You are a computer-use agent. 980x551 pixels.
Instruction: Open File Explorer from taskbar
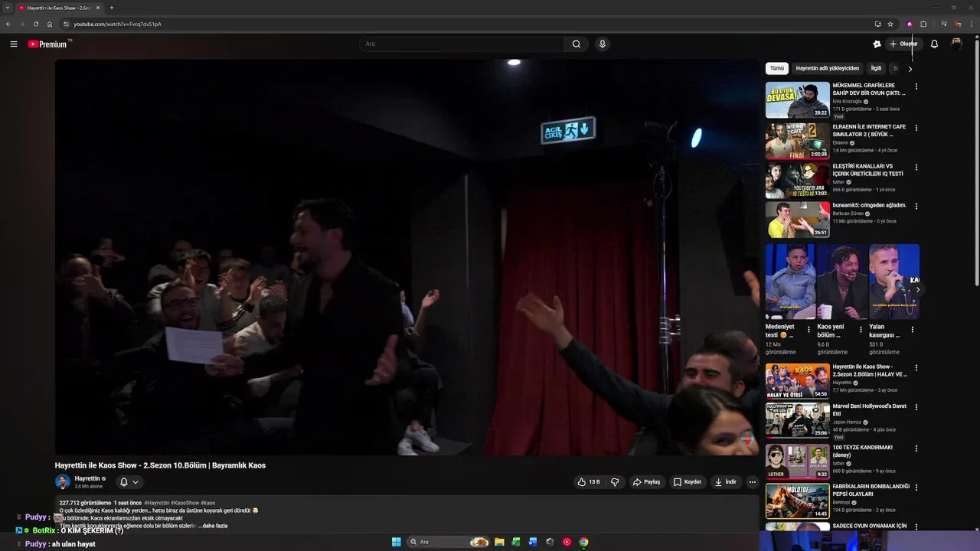point(499,542)
